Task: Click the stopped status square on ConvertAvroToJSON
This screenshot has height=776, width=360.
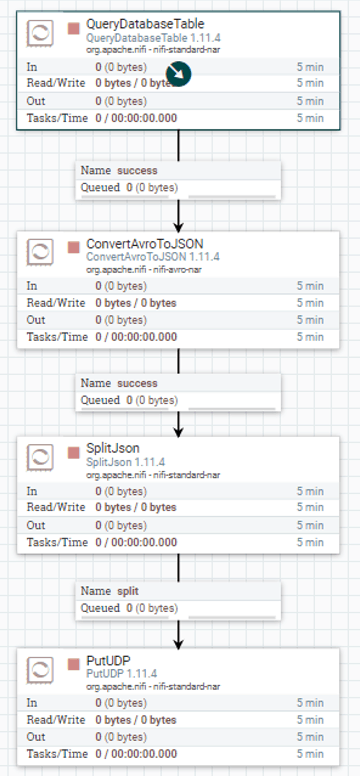Action: click(74, 247)
